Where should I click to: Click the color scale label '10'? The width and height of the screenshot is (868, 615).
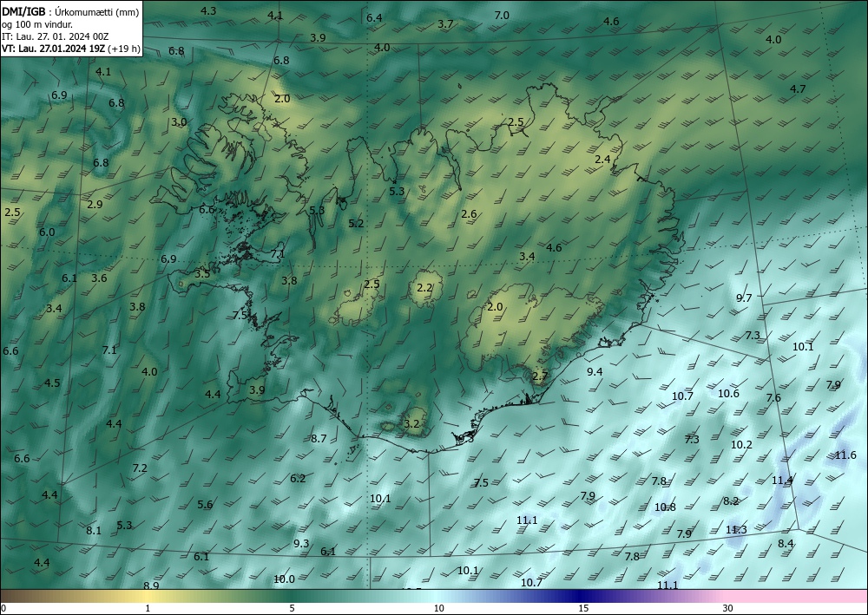(438, 608)
